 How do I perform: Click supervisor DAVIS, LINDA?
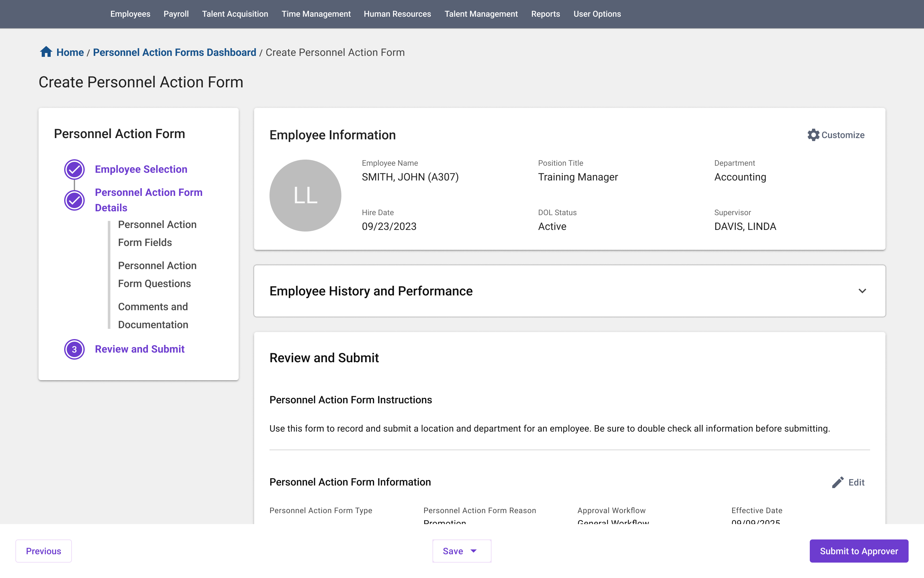coord(745,226)
